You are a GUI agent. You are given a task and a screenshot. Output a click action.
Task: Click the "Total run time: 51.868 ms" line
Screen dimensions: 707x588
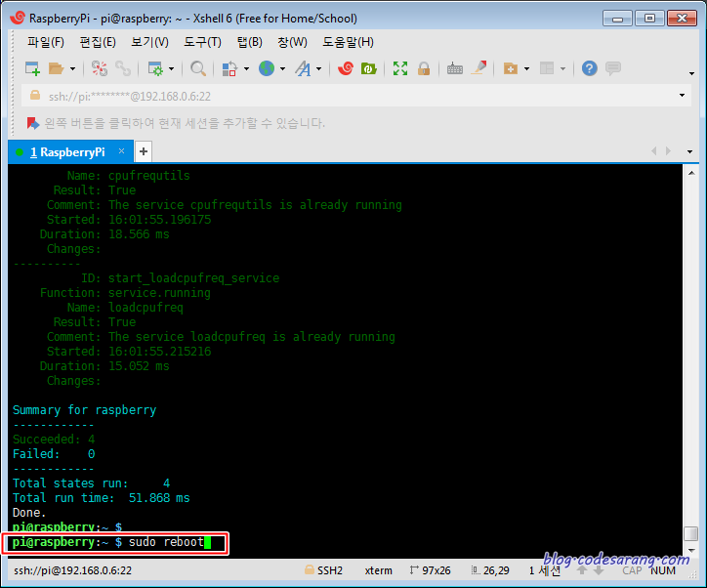coord(101,498)
